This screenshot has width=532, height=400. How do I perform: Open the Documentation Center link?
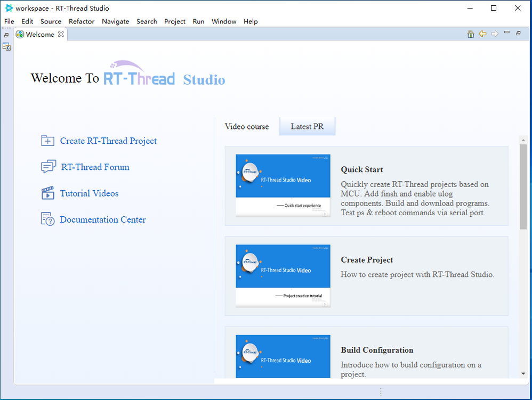click(103, 219)
